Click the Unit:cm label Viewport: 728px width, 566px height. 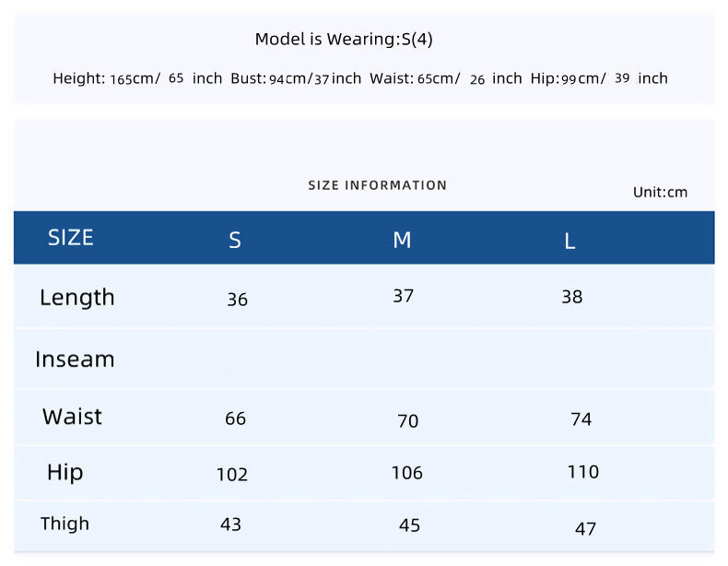(x=660, y=193)
